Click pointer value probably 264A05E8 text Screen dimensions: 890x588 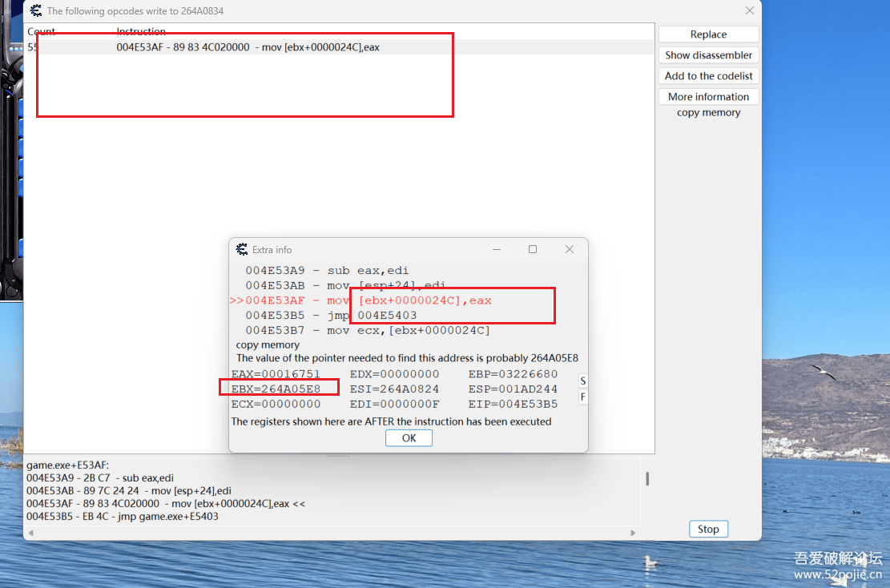(x=407, y=358)
